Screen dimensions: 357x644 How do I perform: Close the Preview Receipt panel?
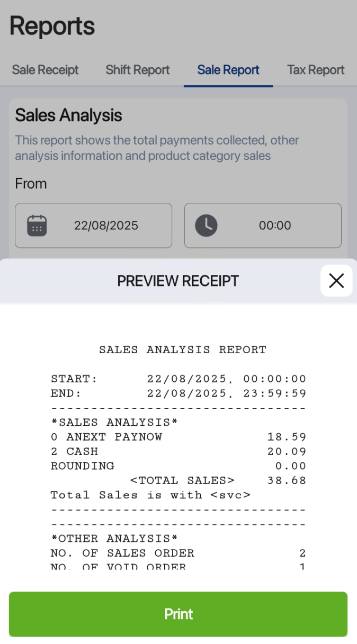[336, 281]
